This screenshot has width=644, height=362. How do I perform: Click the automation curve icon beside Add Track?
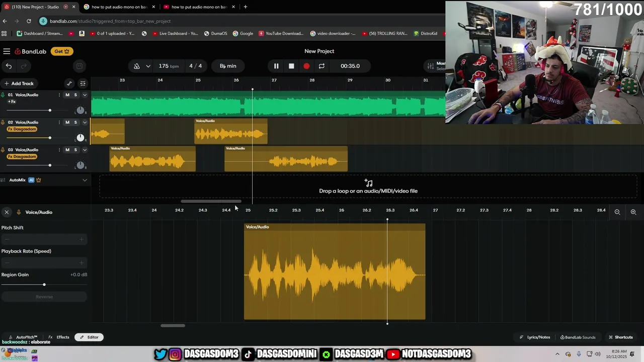(x=69, y=83)
